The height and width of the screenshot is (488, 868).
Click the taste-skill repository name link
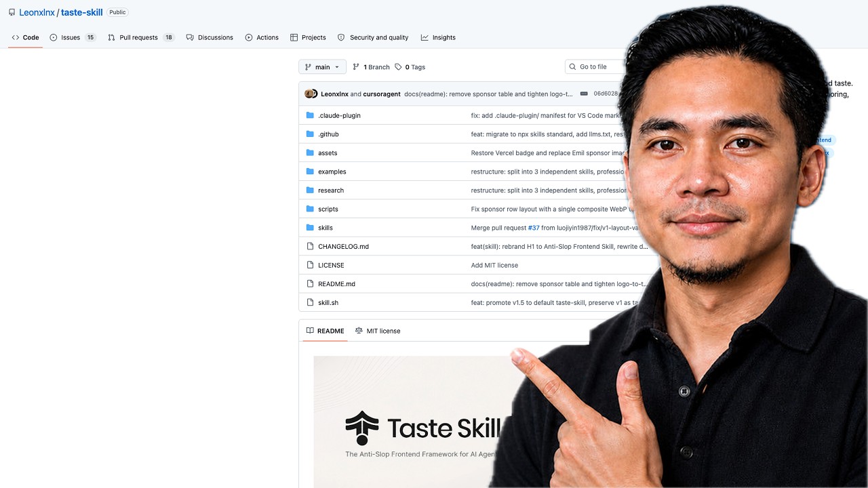pyautogui.click(x=82, y=12)
